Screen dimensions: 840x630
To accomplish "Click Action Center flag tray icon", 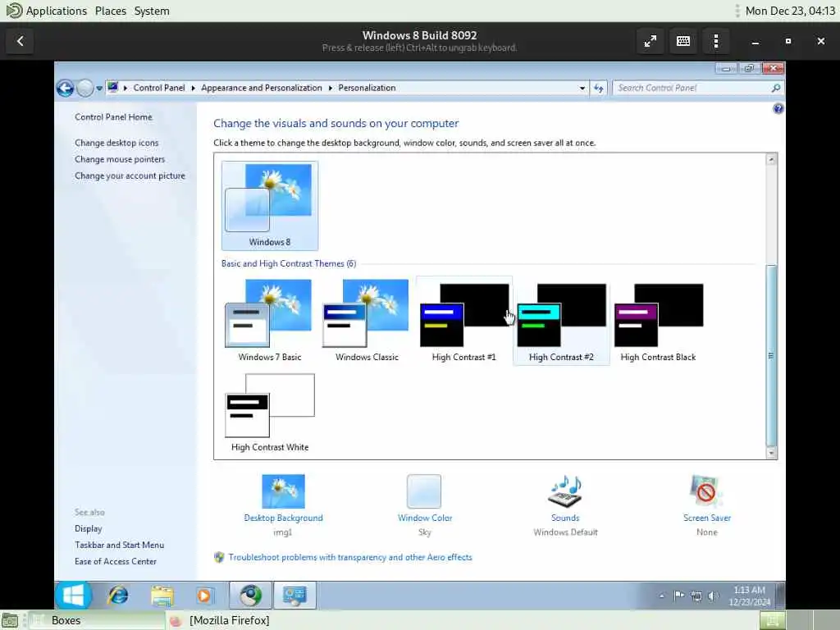I will [x=678, y=596].
